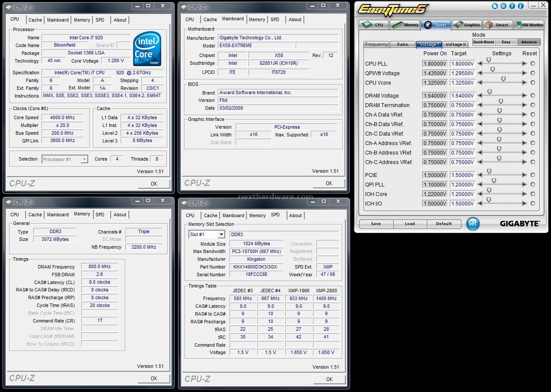
Task: Switch to the Ratio sub-tab
Action: coord(402,44)
